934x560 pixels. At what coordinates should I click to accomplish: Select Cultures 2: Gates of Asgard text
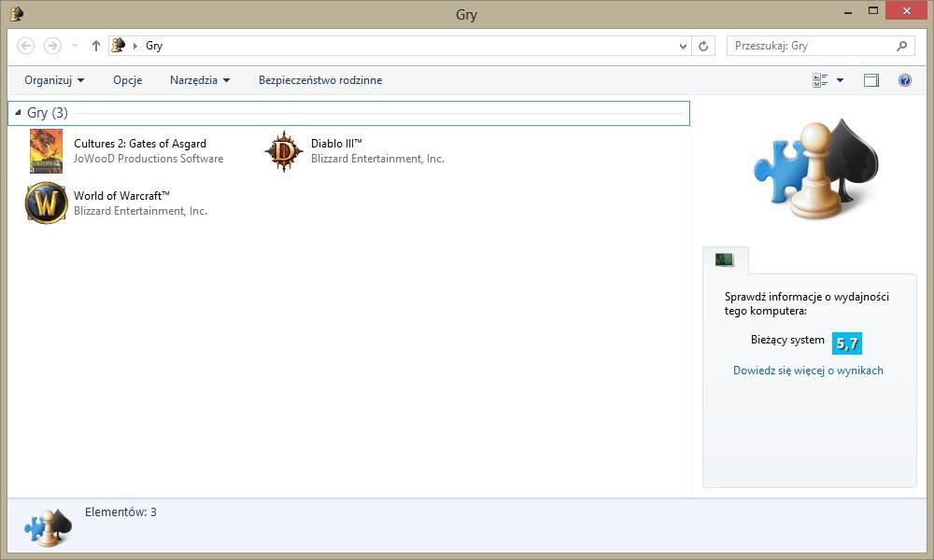pyautogui.click(x=140, y=144)
